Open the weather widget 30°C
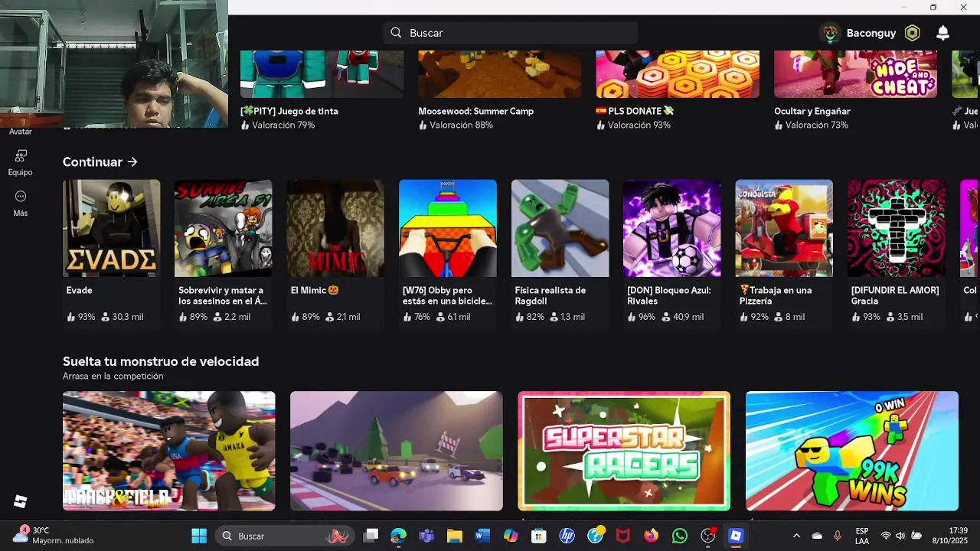The width and height of the screenshot is (980, 551). tap(54, 536)
